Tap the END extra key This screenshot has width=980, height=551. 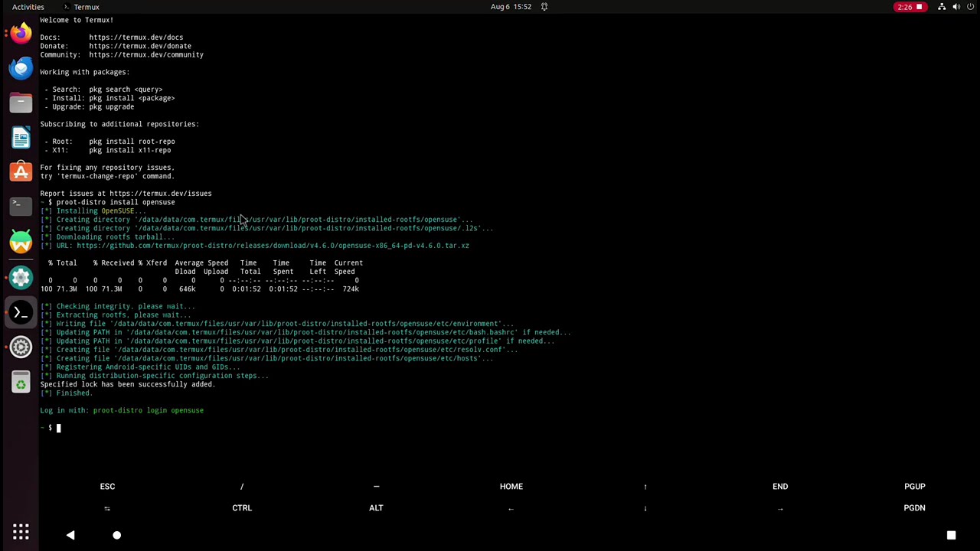point(780,487)
